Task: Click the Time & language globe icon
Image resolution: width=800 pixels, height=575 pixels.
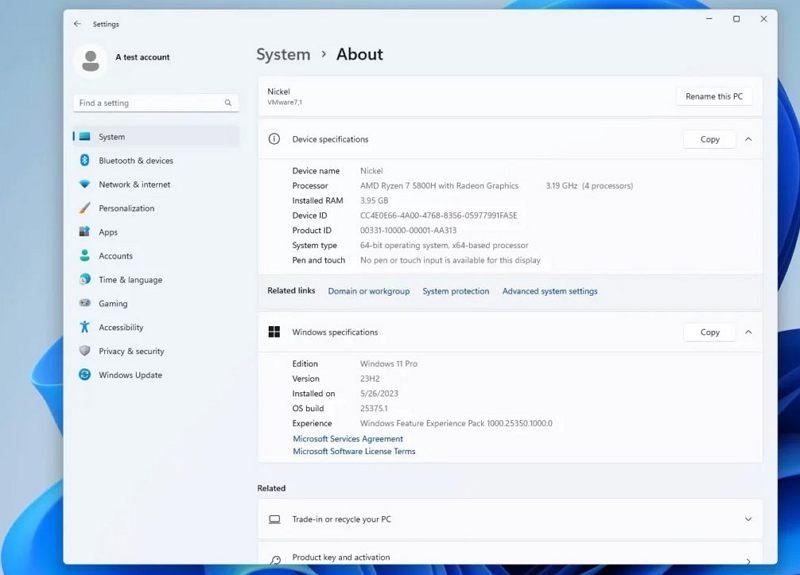Action: click(85, 279)
